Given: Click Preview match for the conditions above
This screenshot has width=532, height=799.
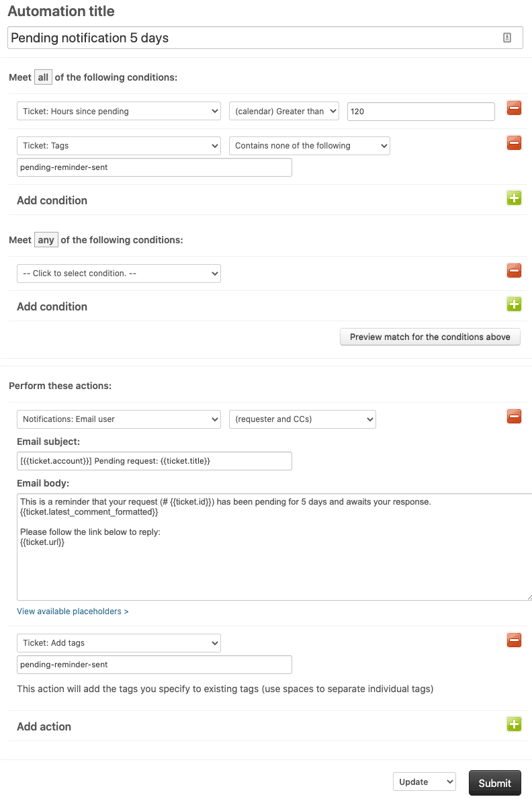Looking at the screenshot, I should click(x=430, y=337).
